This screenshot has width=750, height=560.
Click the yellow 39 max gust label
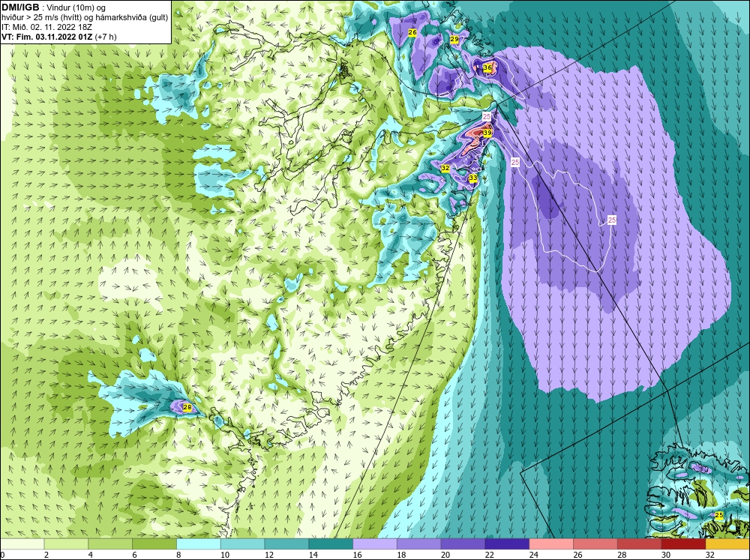[487, 133]
